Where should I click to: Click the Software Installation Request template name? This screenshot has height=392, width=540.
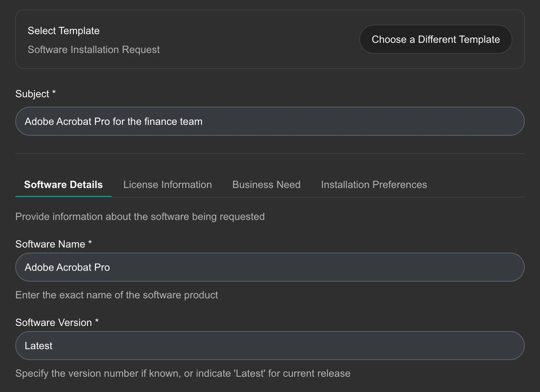click(x=94, y=50)
